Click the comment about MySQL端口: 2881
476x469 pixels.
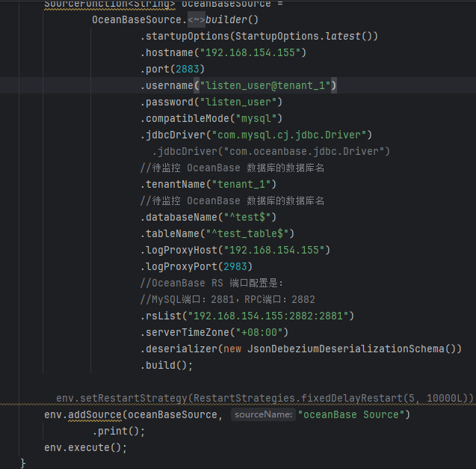[x=227, y=299]
